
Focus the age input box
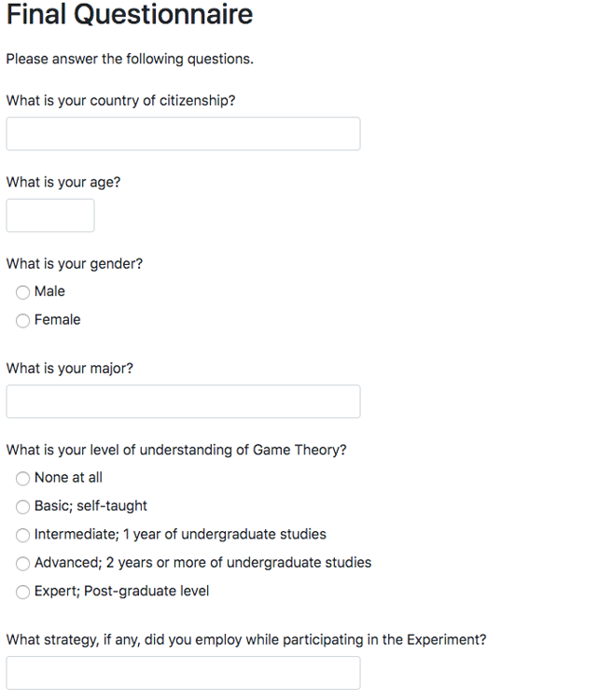point(50,216)
